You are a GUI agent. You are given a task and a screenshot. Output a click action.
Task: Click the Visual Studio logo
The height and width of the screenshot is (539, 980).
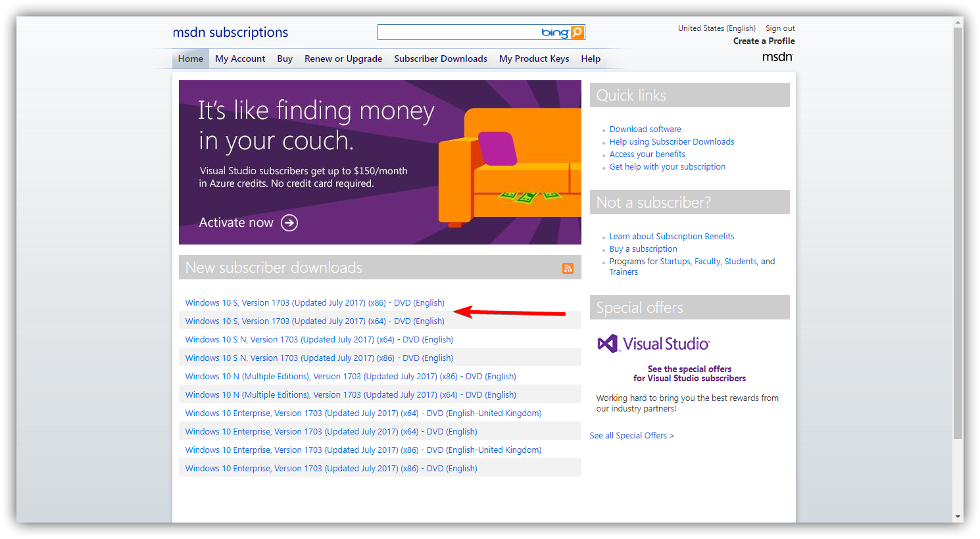[653, 344]
